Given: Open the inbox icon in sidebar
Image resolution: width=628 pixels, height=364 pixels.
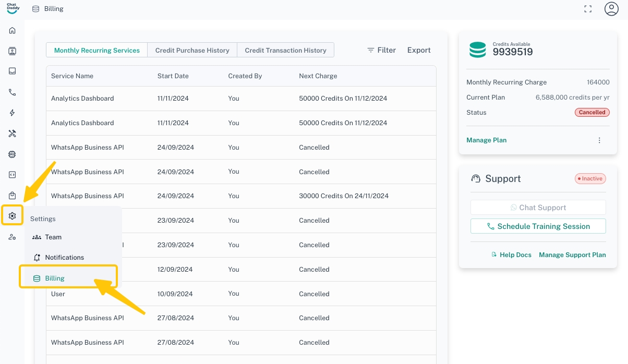Looking at the screenshot, I should [x=13, y=71].
